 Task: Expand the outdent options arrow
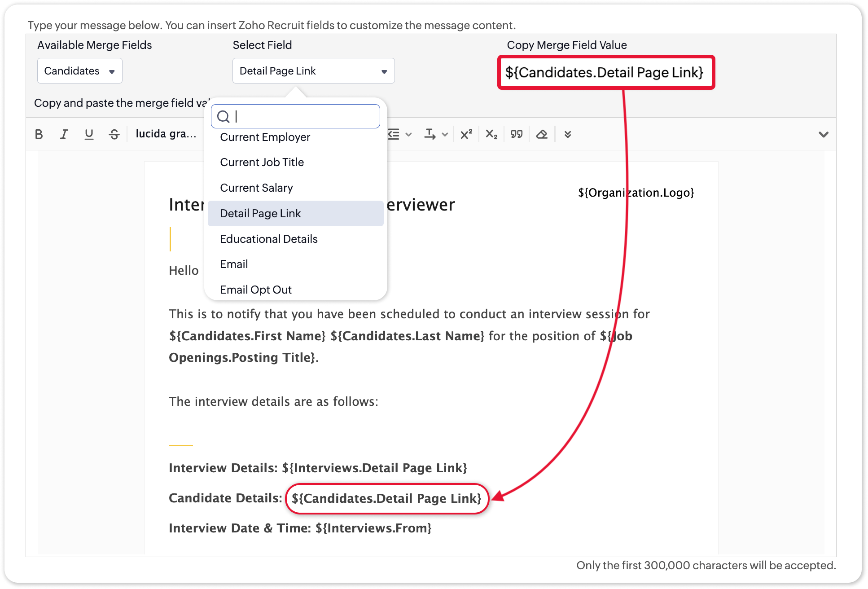coord(408,134)
